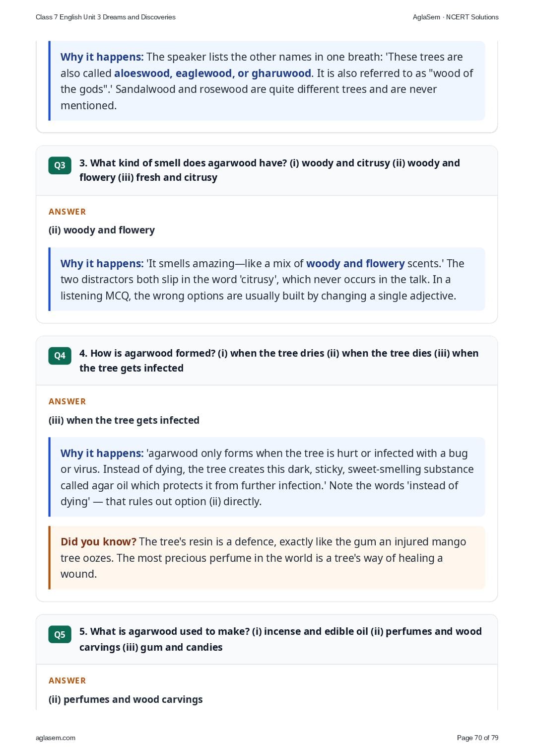Click the AglaSem · NCERT Solutions header text

(456, 17)
